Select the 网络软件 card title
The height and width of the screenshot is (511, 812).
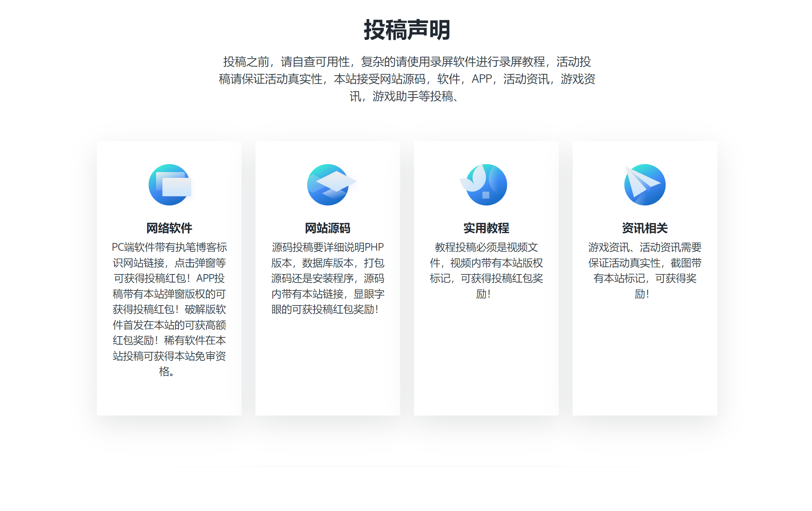pyautogui.click(x=169, y=228)
